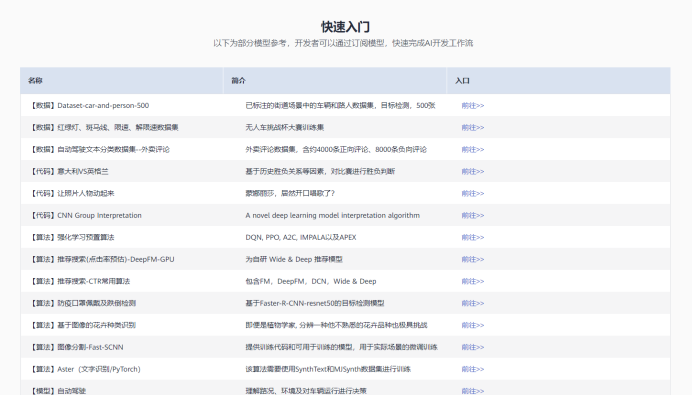Open 前往>> for CNN Group Interpretation
The width and height of the screenshot is (692, 396).
(x=473, y=215)
